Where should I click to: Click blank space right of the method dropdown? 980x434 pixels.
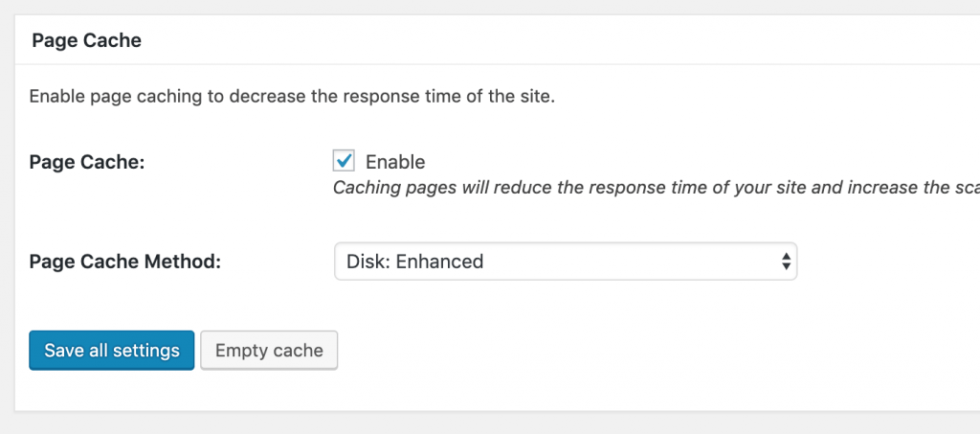pyautogui.click(x=887, y=261)
